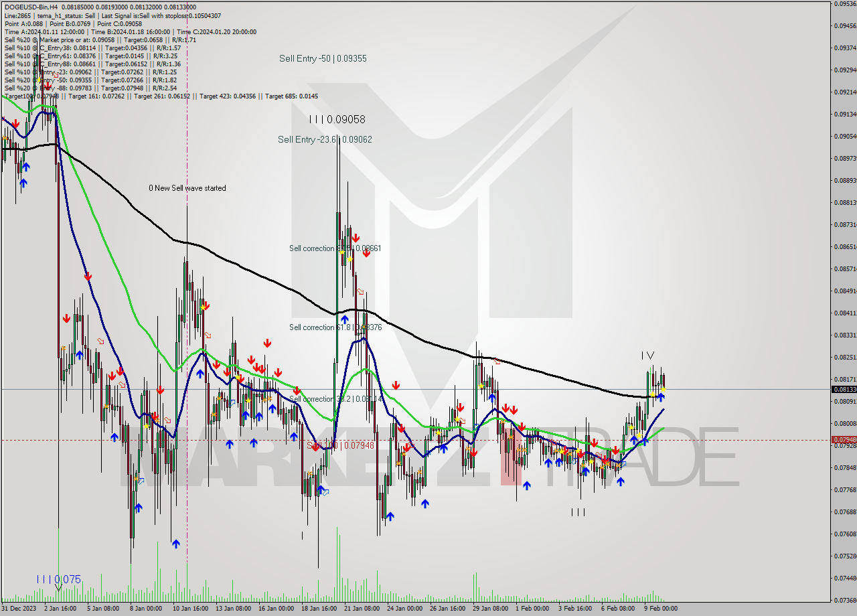Click the 'Target100: 0.07948' targets line
The image size is (857, 616).
pos(161,96)
